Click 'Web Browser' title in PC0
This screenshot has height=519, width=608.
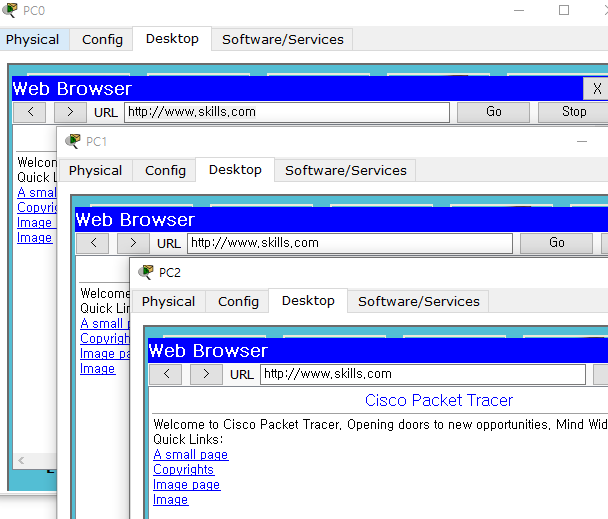pos(72,88)
